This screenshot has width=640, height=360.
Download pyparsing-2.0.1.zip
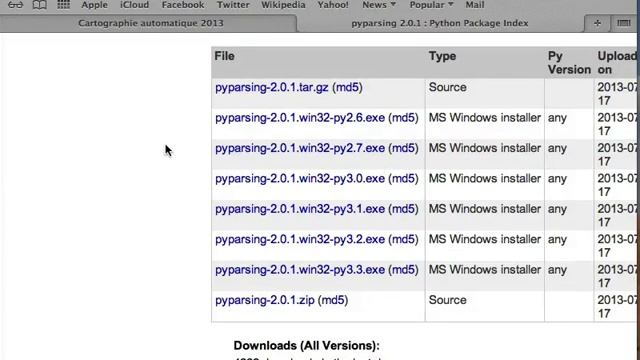264,300
